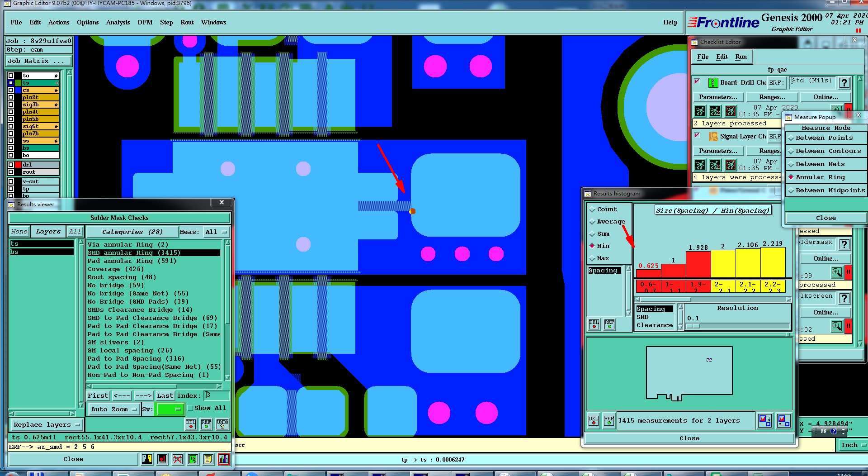Viewport: 868px width, 476px height.
Task: Click the crossed-out REF icon
Action: pos(178,459)
